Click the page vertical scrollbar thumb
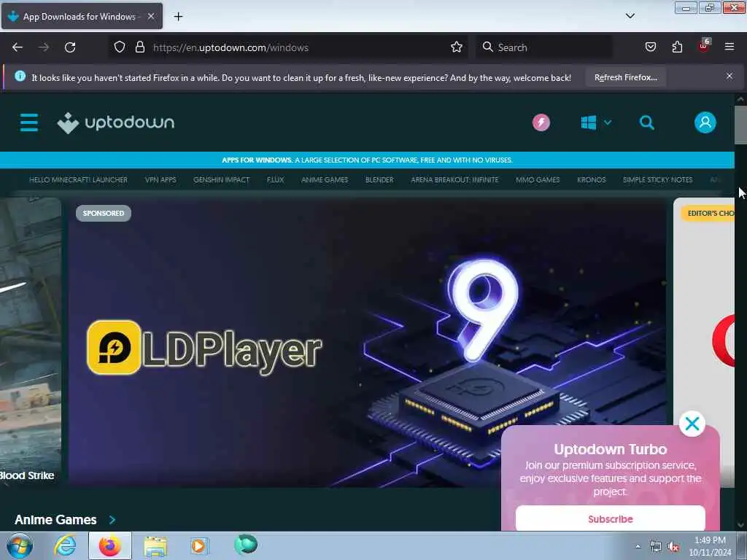Image resolution: width=747 pixels, height=560 pixels. [x=740, y=124]
